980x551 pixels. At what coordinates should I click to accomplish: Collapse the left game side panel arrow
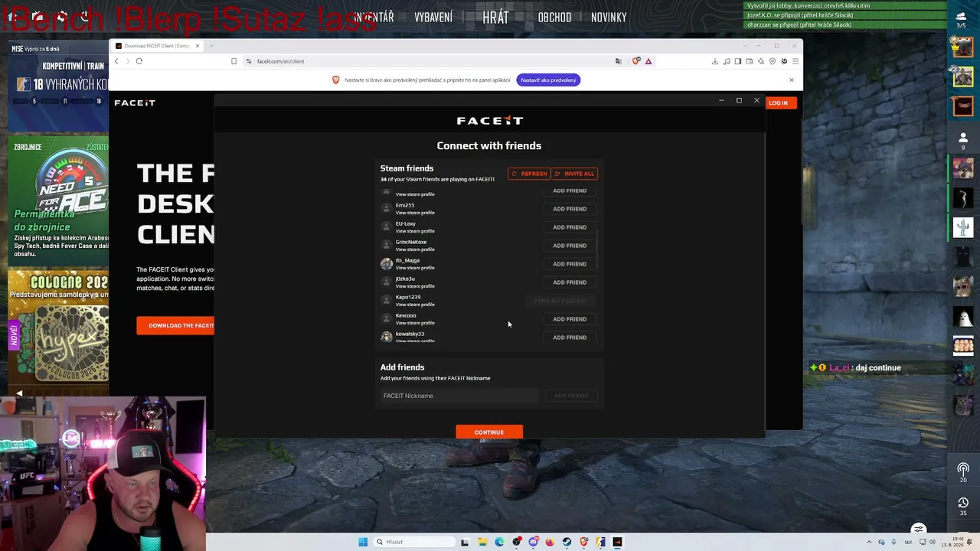(x=19, y=393)
